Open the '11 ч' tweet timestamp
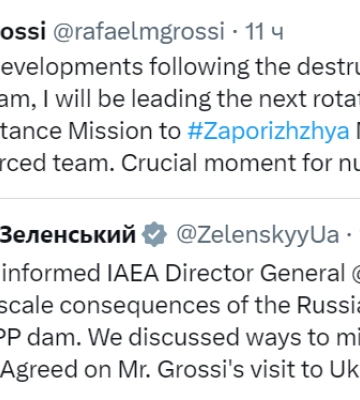360x400 pixels. click(x=264, y=32)
